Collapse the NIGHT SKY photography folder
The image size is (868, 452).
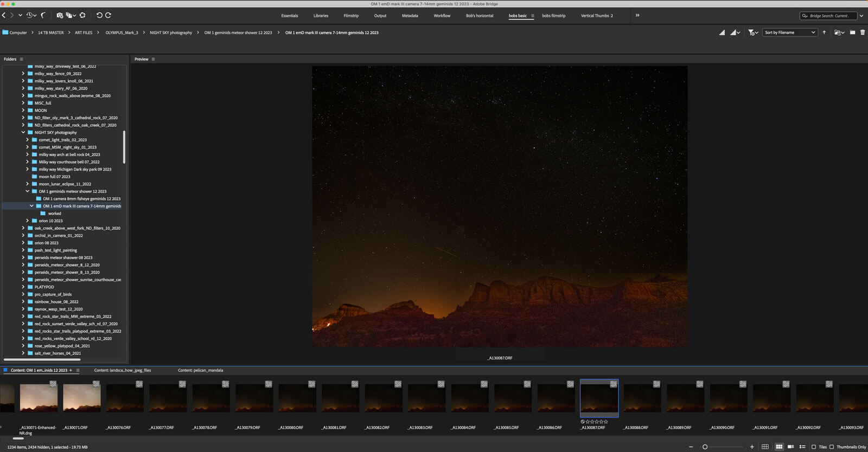click(x=23, y=132)
